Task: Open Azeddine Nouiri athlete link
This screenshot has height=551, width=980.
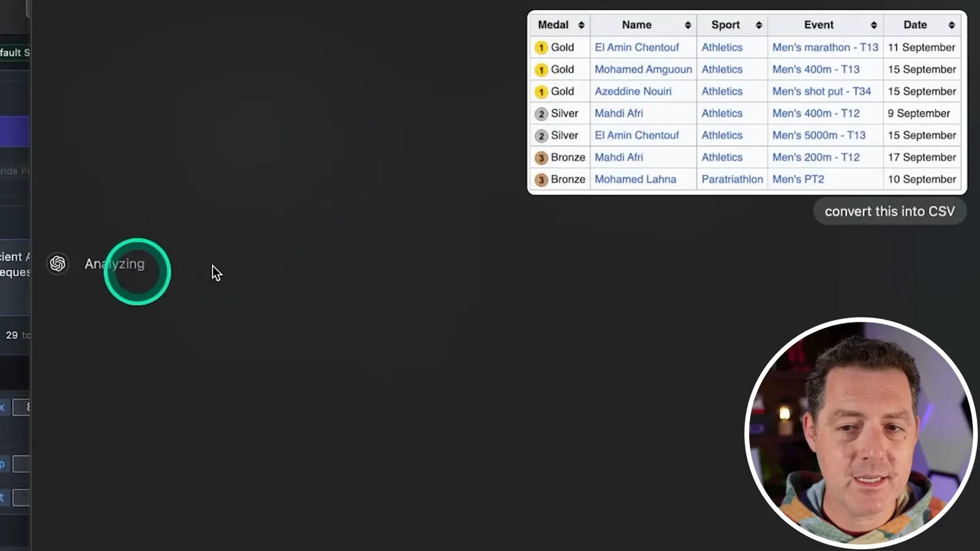Action: [x=633, y=91]
